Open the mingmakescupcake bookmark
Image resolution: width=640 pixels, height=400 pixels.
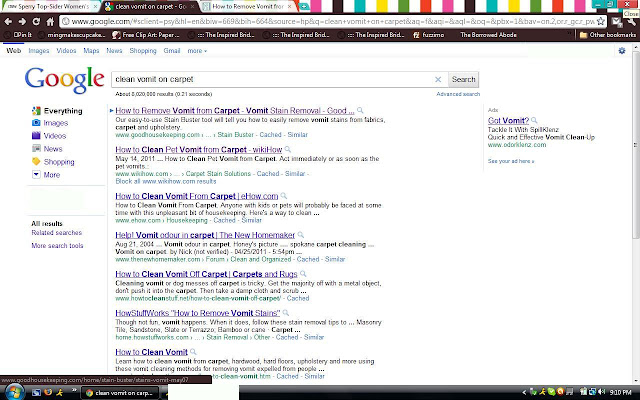click(x=73, y=35)
